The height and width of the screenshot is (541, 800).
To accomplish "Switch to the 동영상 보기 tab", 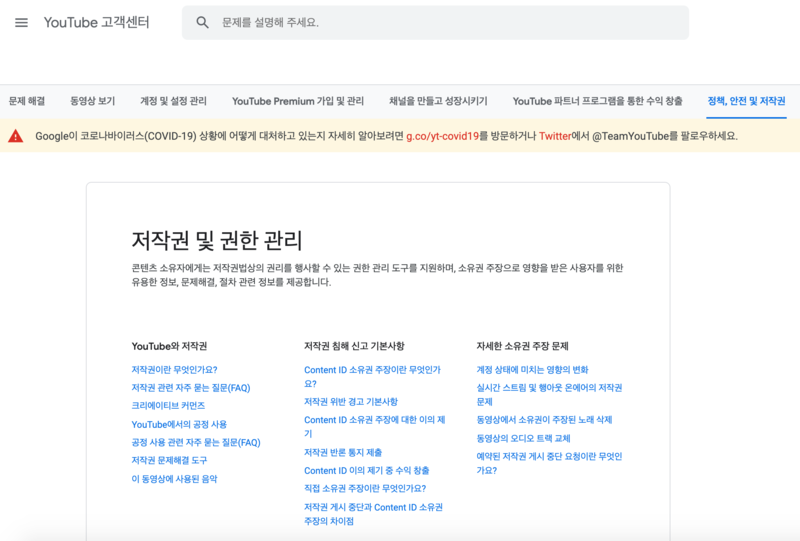I will [92, 101].
